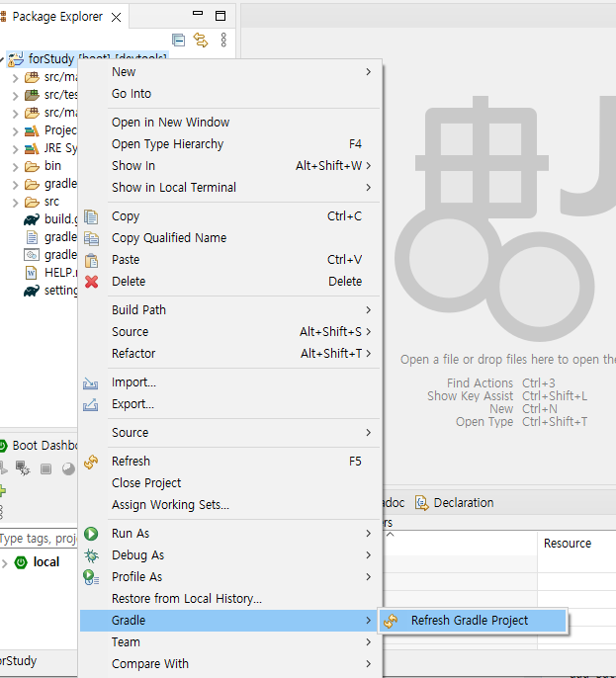Click the green plus icon in Boot Dashboard
Image resolution: width=616 pixels, height=678 pixels.
[3, 491]
